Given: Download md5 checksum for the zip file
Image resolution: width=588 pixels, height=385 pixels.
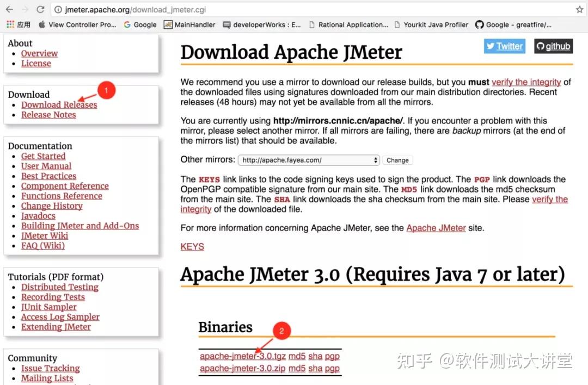Looking at the screenshot, I should (x=297, y=368).
